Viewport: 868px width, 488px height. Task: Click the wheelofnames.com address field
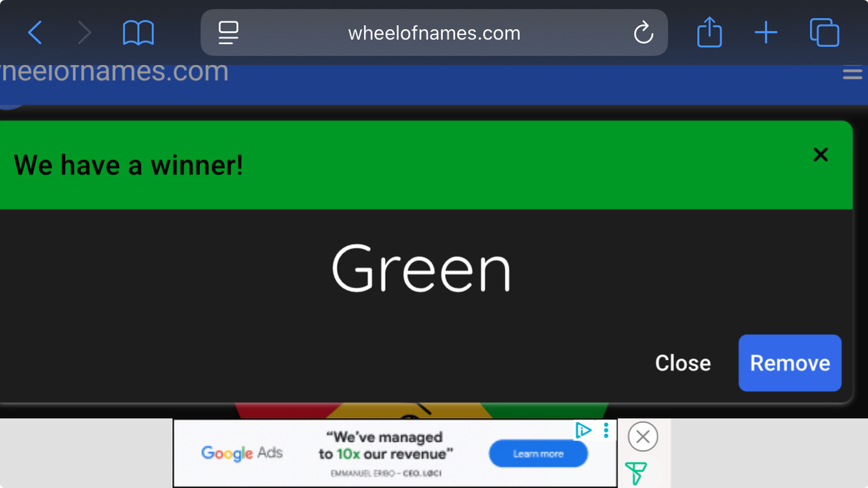(x=434, y=33)
